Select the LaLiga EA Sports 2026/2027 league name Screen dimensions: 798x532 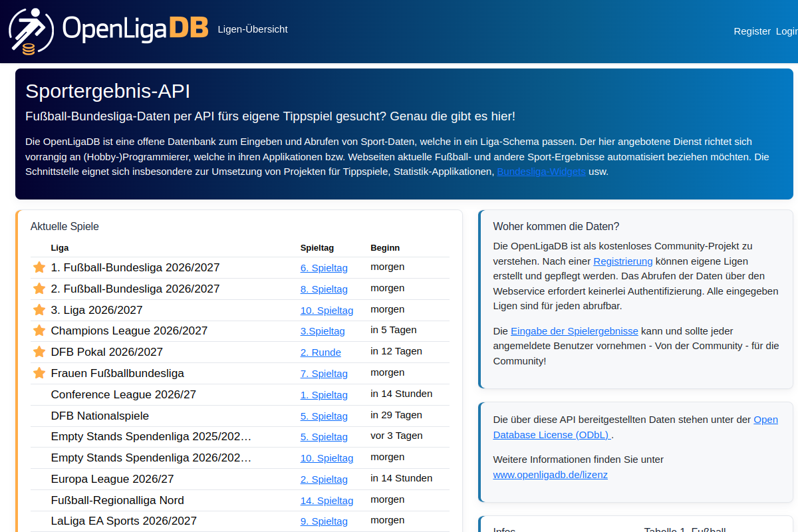click(124, 521)
